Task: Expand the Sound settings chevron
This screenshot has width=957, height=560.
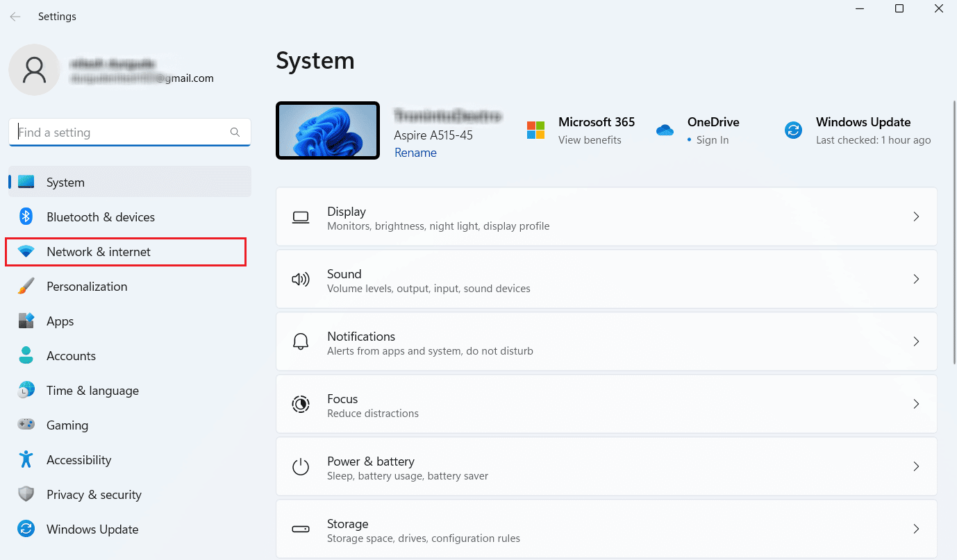Action: pos(916,279)
